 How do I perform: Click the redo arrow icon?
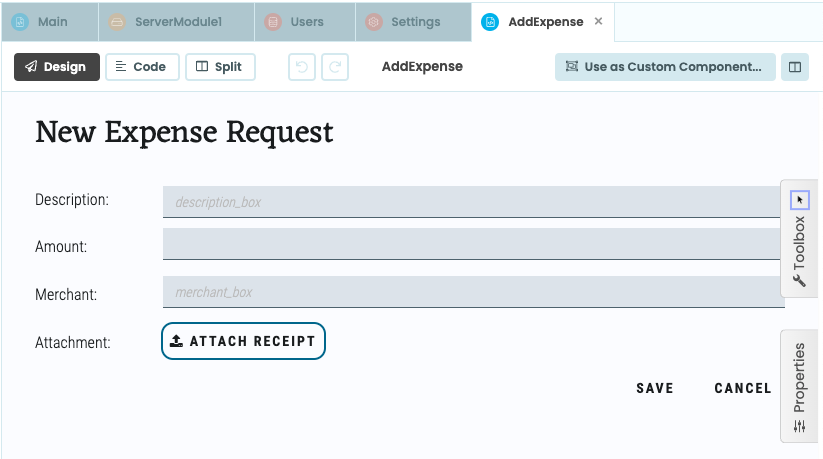tap(335, 67)
